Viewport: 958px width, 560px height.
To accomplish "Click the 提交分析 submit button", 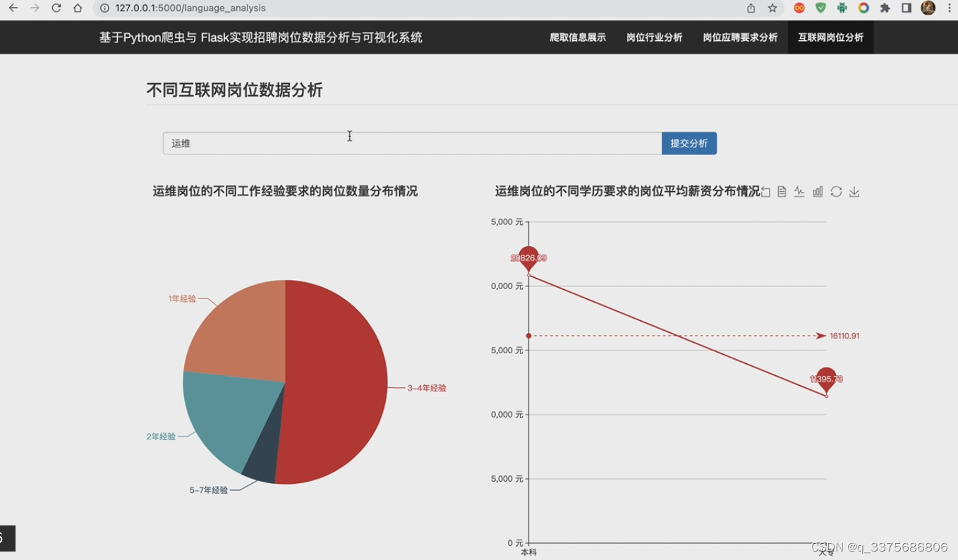I will click(689, 143).
